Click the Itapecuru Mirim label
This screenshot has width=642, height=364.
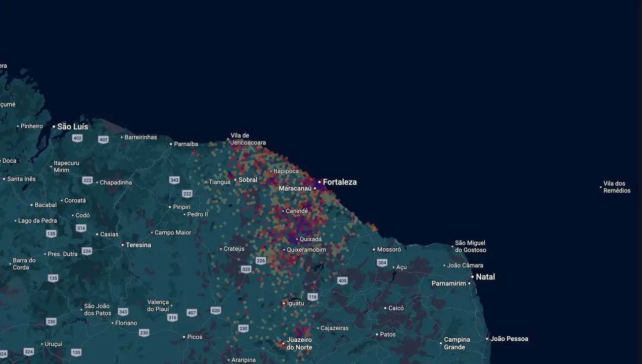tap(66, 167)
